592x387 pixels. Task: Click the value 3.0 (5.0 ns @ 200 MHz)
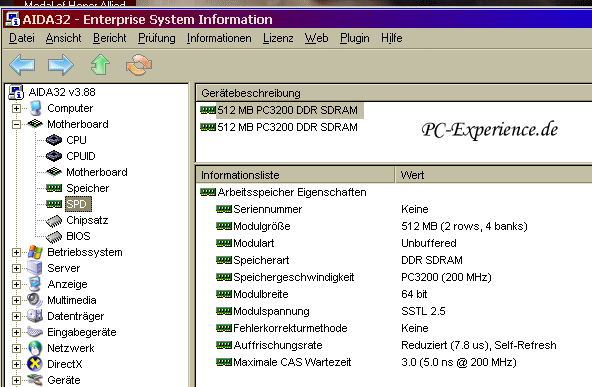click(458, 362)
